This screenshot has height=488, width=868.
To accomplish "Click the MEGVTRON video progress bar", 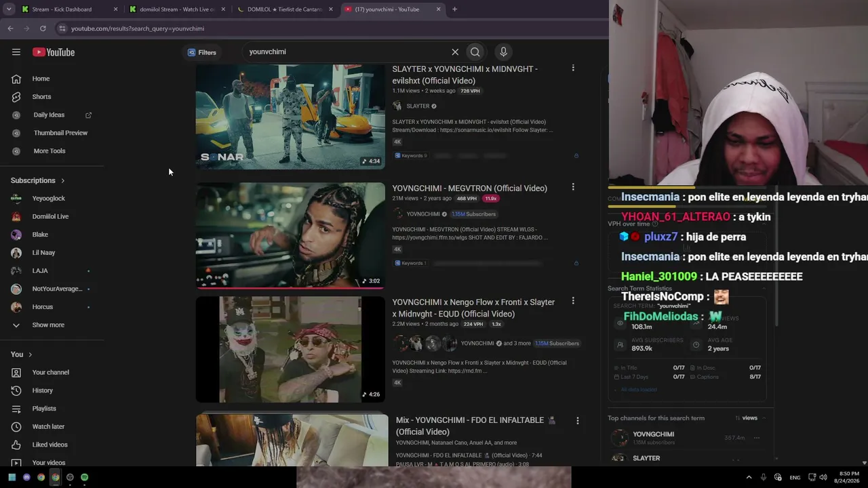I will pos(290,287).
